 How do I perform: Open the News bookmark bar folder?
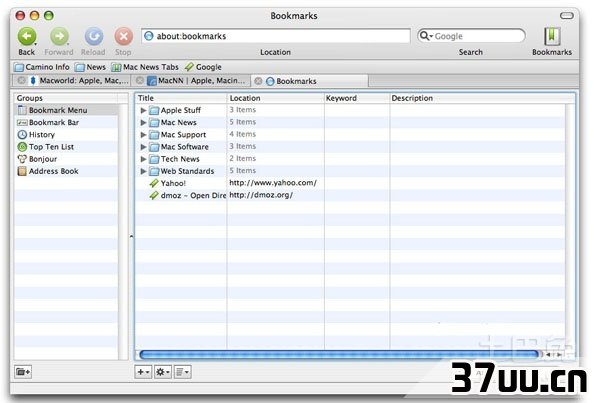[x=90, y=67]
